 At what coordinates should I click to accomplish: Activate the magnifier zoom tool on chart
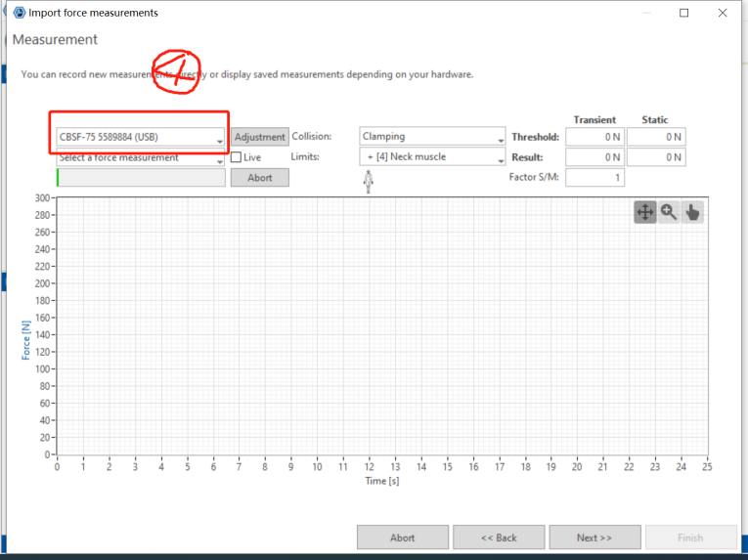click(x=669, y=212)
